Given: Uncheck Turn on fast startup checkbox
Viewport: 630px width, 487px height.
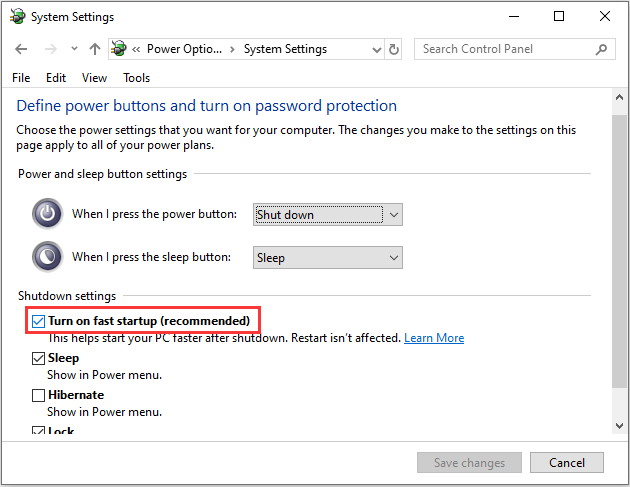Looking at the screenshot, I should [x=38, y=321].
